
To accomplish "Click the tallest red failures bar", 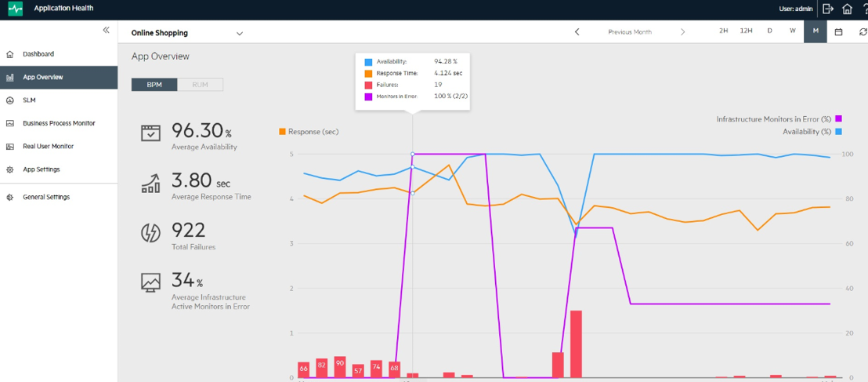I will point(576,344).
